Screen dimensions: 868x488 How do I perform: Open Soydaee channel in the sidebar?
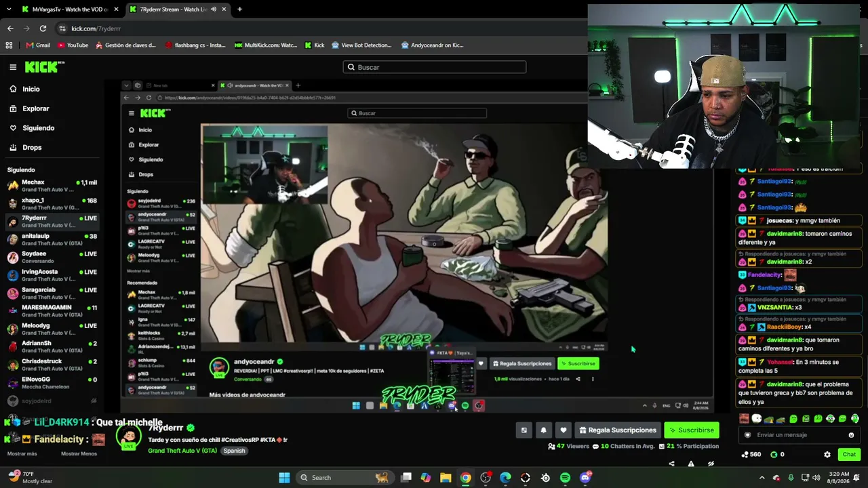tap(52, 258)
